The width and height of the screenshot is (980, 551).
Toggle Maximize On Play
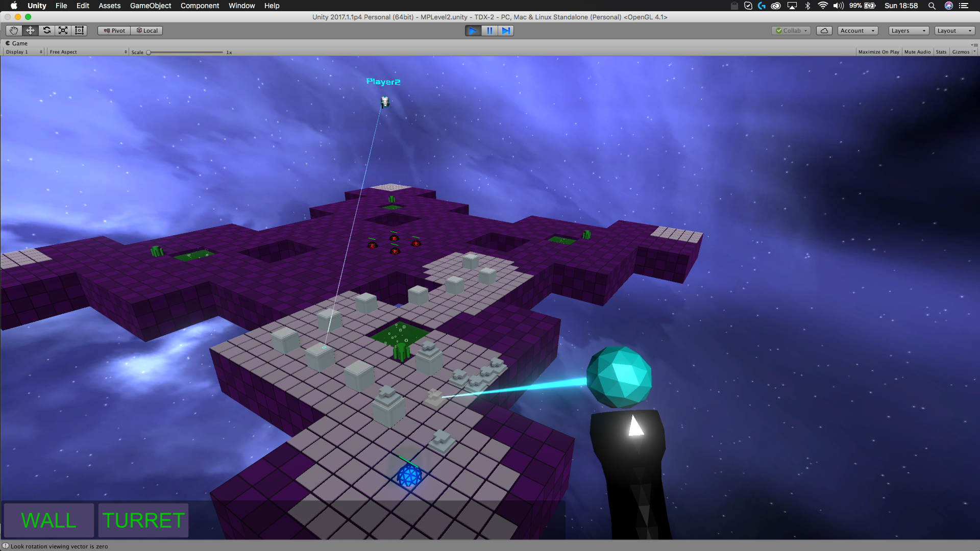click(878, 52)
